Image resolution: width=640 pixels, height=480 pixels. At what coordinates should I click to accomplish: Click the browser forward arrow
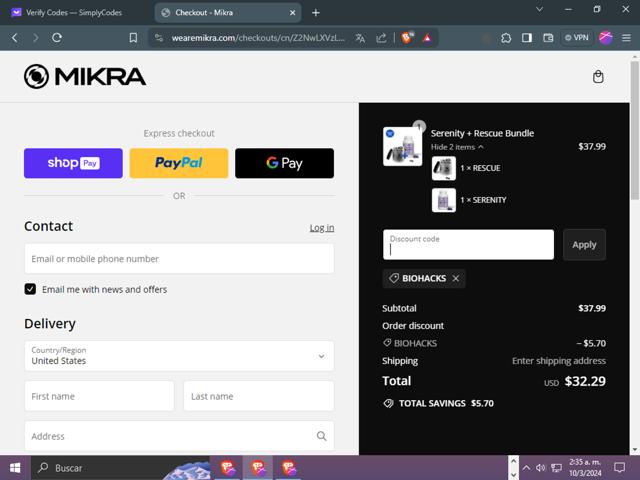(x=36, y=38)
